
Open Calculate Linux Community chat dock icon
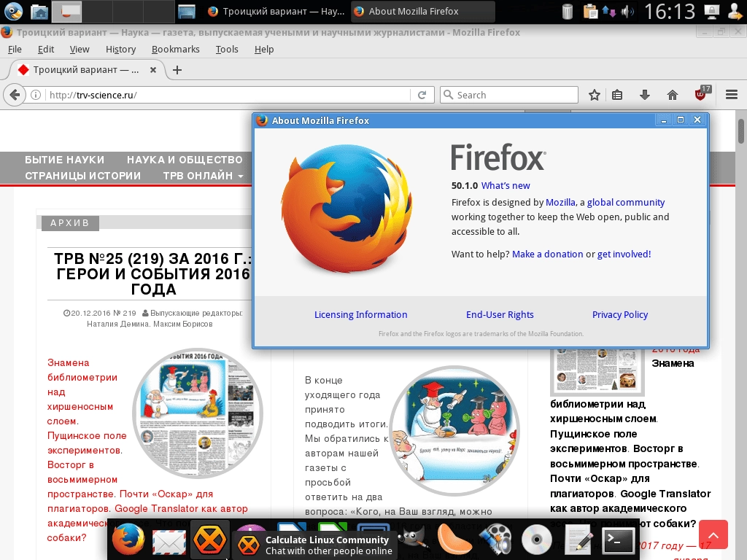coord(210,540)
